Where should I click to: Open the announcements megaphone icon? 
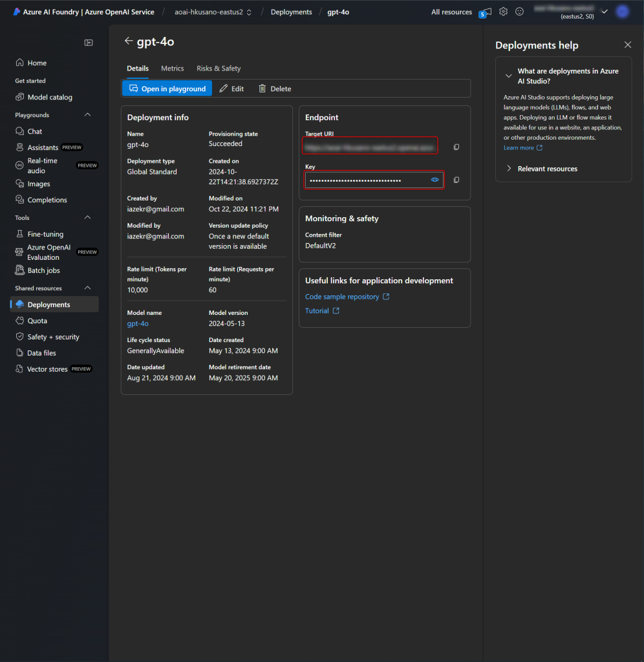[x=485, y=13]
